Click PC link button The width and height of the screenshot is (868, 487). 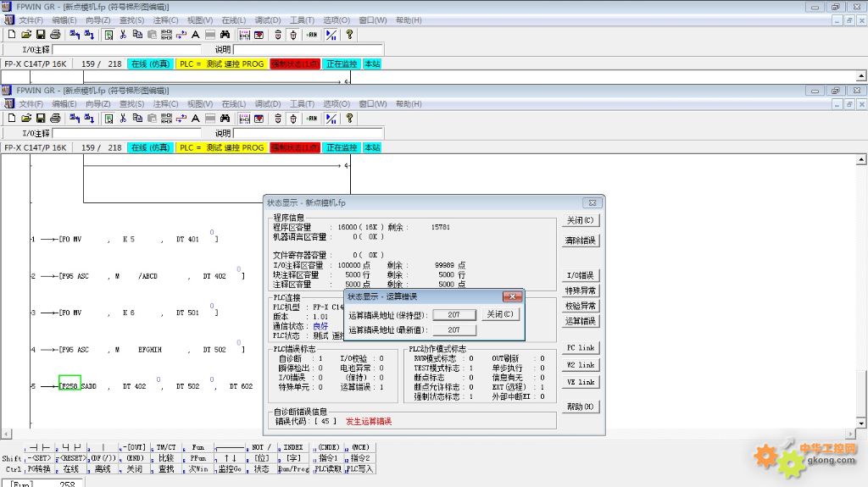[x=580, y=347]
